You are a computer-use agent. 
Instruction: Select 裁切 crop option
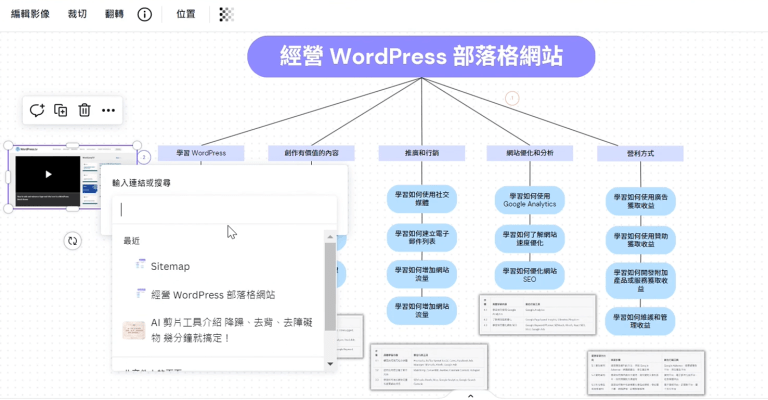(x=77, y=14)
